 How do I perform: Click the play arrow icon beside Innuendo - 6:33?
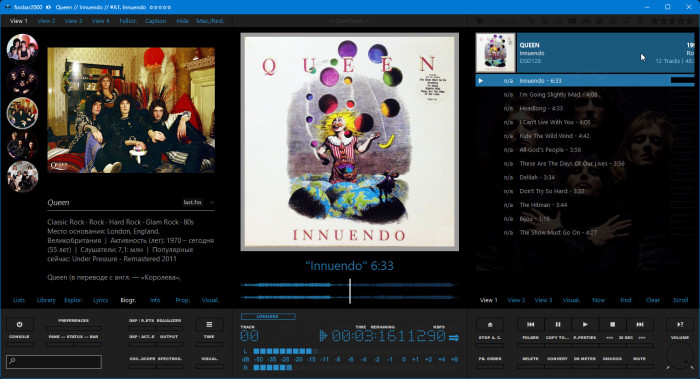(481, 81)
